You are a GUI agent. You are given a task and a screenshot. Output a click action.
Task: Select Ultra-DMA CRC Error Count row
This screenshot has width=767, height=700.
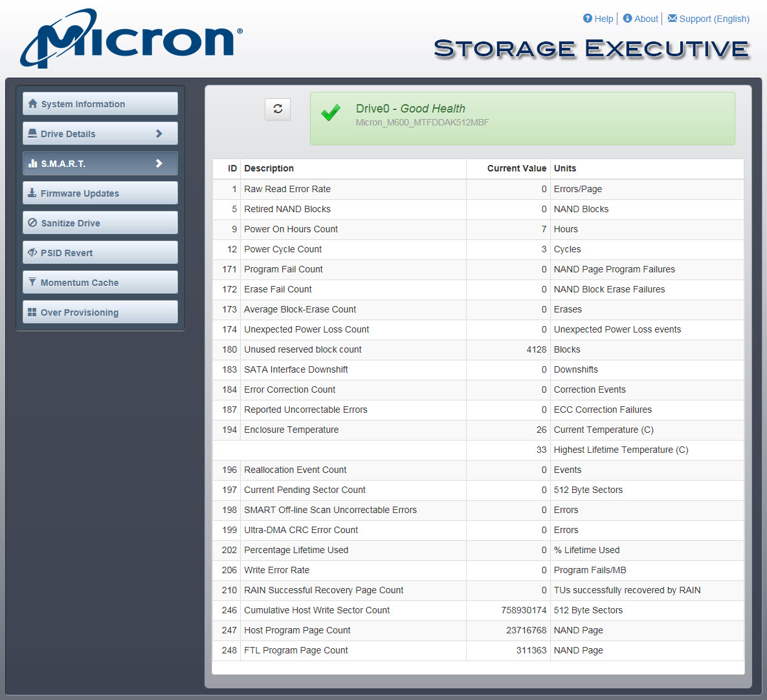pyautogui.click(x=478, y=530)
